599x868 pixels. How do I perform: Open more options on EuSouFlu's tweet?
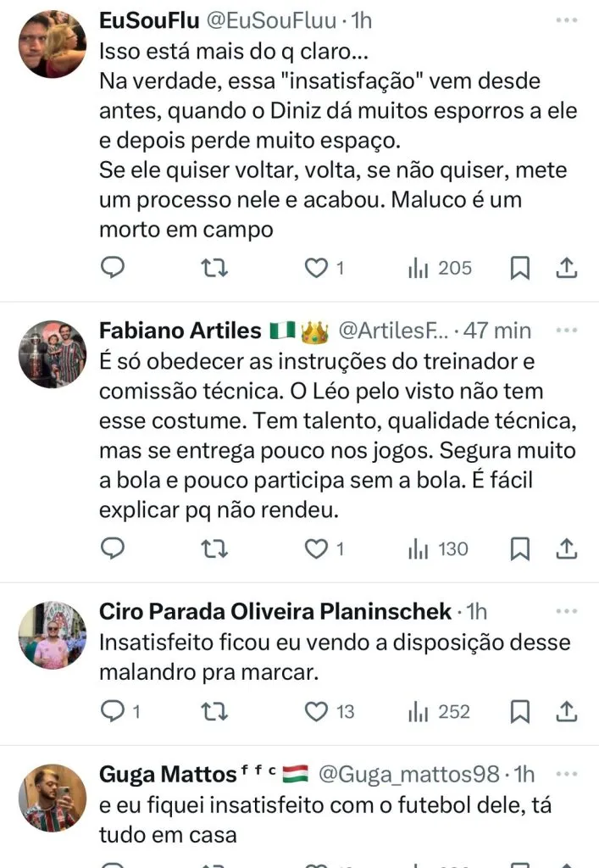(x=566, y=19)
